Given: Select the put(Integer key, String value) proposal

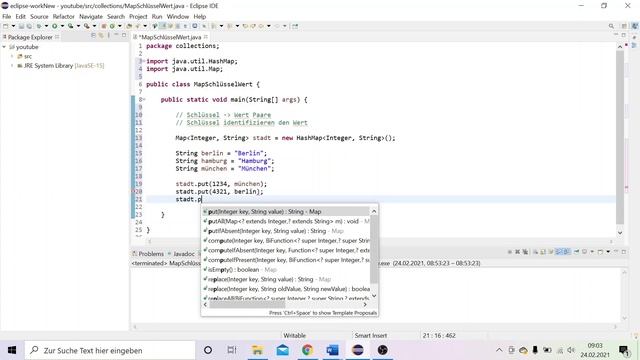Looking at the screenshot, I should [286, 212].
